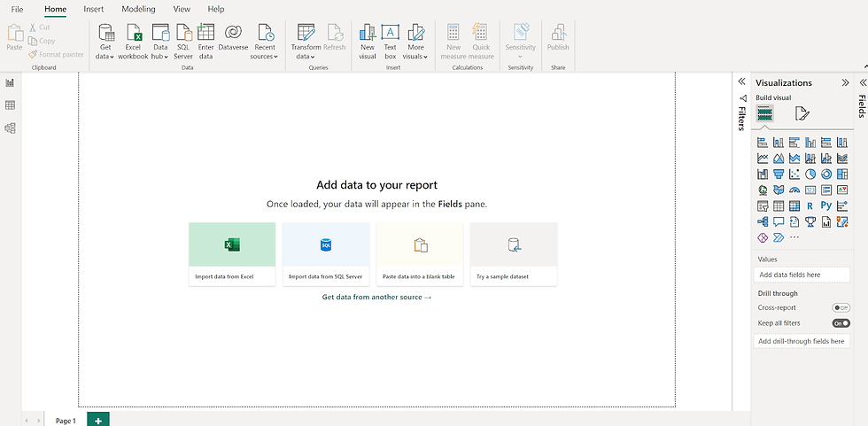The image size is (868, 426).
Task: Select the Build visual fields icon
Action: point(764,113)
